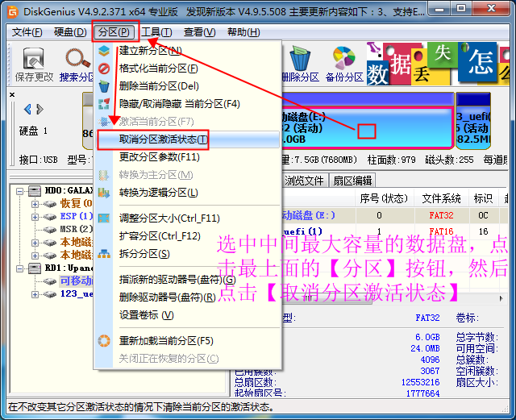Image resolution: width=516 pixels, height=420 pixels.
Task: Select the MSR(2) partition in tree
Action: pyautogui.click(x=77, y=230)
